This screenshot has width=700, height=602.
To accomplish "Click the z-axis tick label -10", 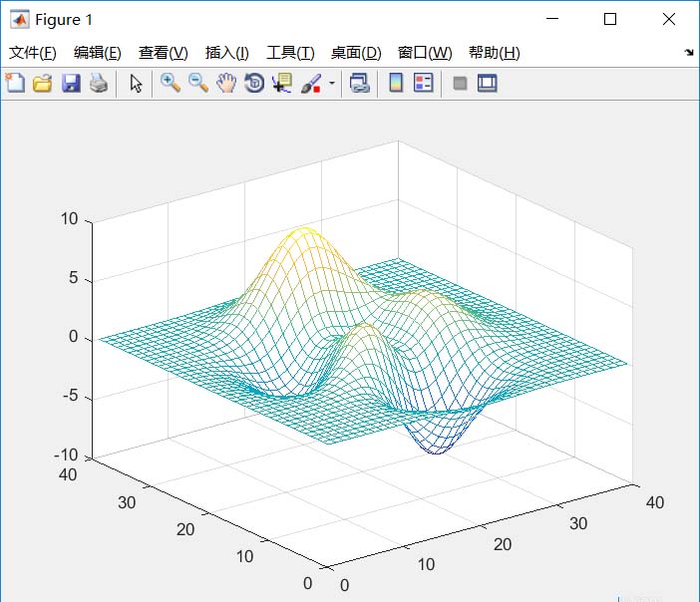I will coord(66,454).
